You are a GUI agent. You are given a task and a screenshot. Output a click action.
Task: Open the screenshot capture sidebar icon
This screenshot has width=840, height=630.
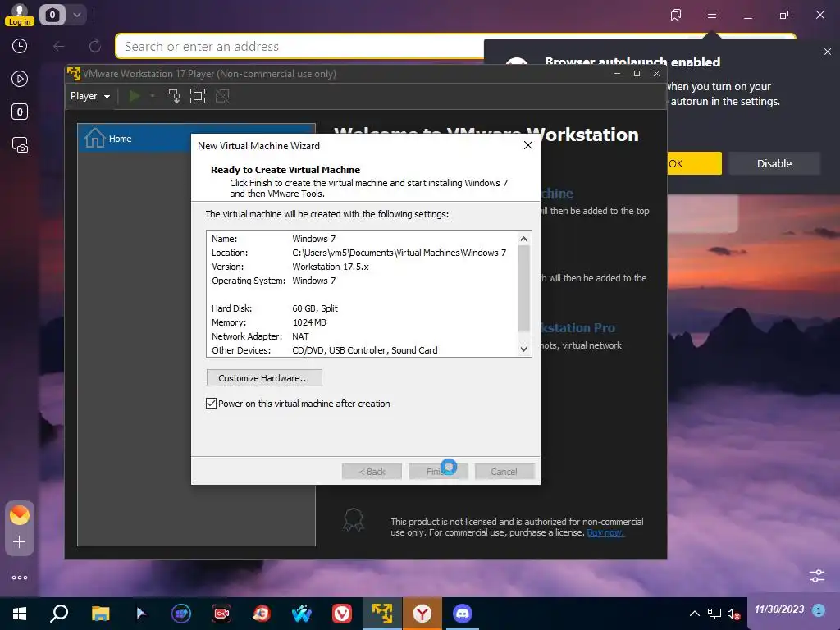pos(20,145)
